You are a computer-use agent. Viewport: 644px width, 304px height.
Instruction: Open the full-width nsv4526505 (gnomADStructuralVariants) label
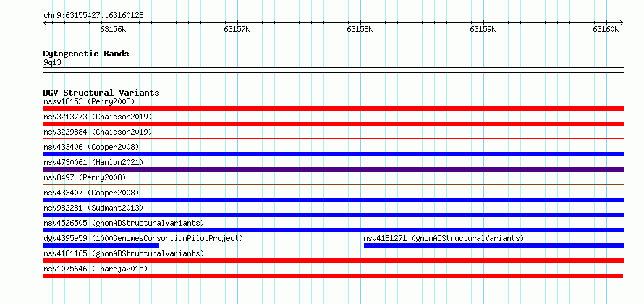pos(124,223)
